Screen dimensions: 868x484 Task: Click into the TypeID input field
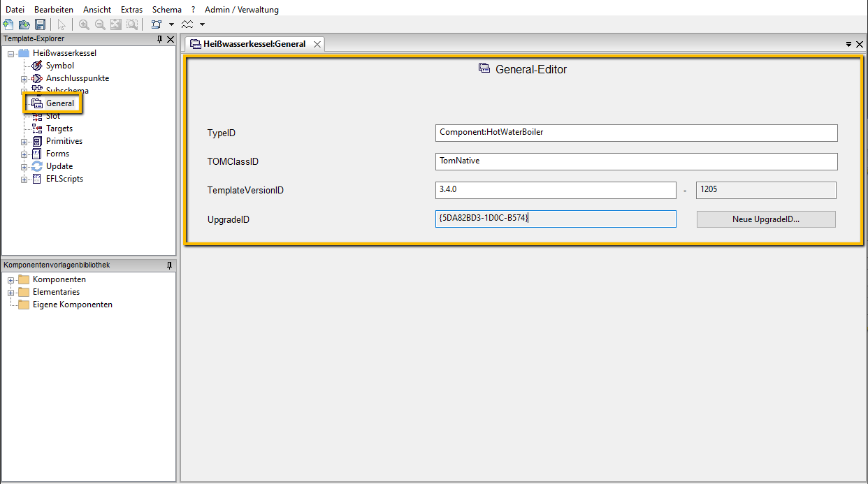[x=635, y=133]
